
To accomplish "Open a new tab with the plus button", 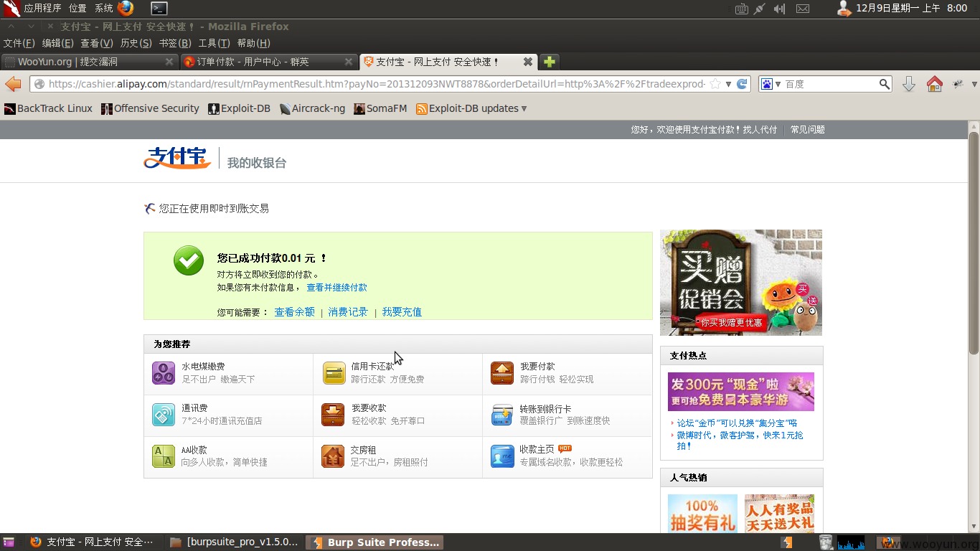I will tap(549, 62).
